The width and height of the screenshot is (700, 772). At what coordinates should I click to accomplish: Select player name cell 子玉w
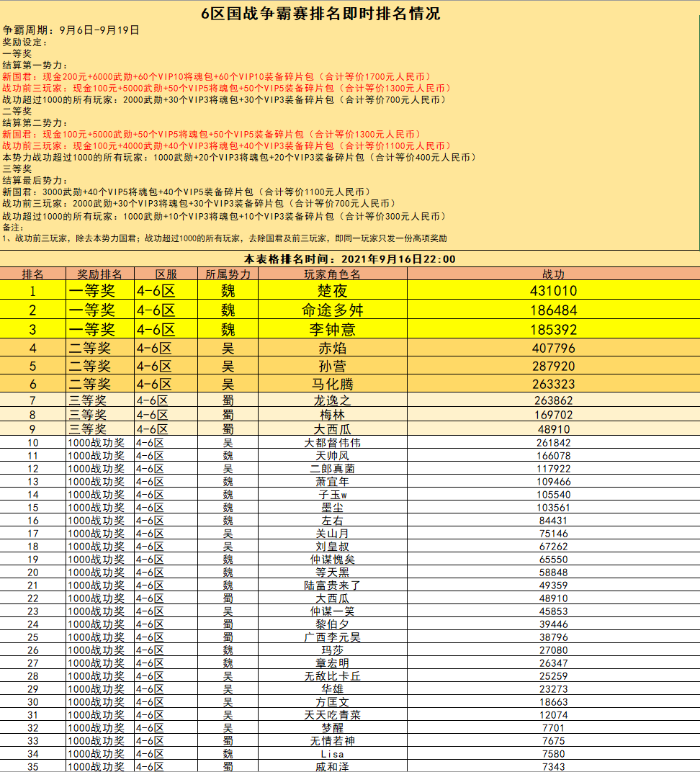(332, 494)
